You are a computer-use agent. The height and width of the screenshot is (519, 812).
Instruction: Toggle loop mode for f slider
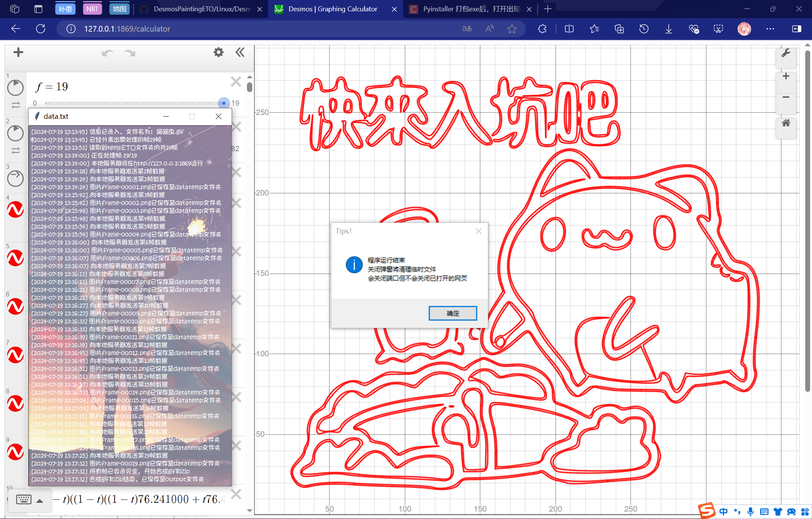pos(15,105)
